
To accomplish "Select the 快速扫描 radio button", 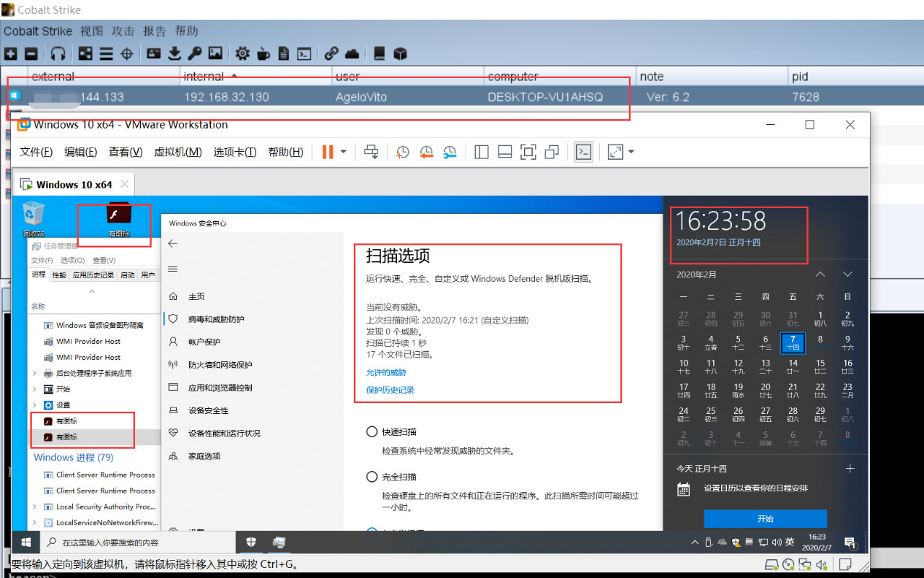I will 372,432.
